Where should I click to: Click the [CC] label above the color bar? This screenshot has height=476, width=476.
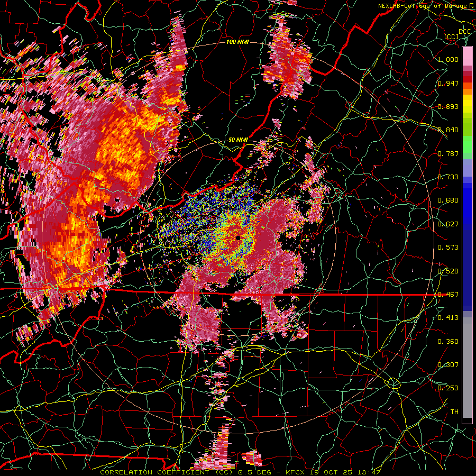click(x=452, y=36)
